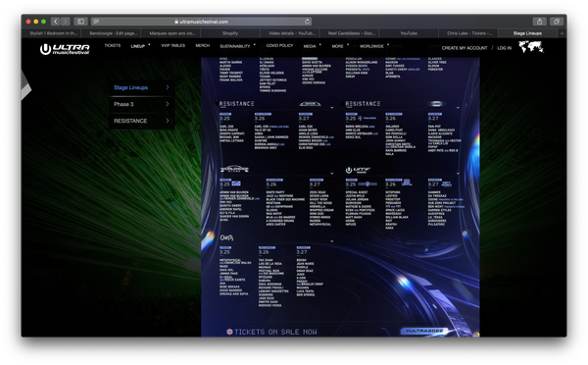Viewport: 588px width, 365px height.
Task: Click the pink triangle in the Worldwide stage row
Action: pyautogui.click(x=332, y=174)
